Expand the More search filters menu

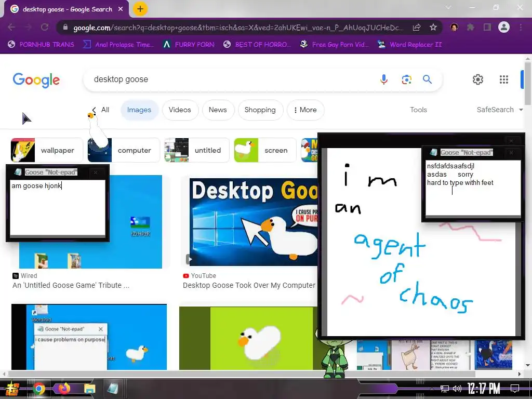[x=305, y=110]
